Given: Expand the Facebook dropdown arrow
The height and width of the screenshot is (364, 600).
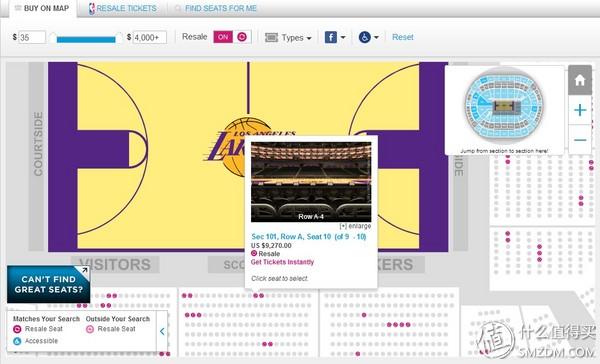Looking at the screenshot, I should point(343,37).
